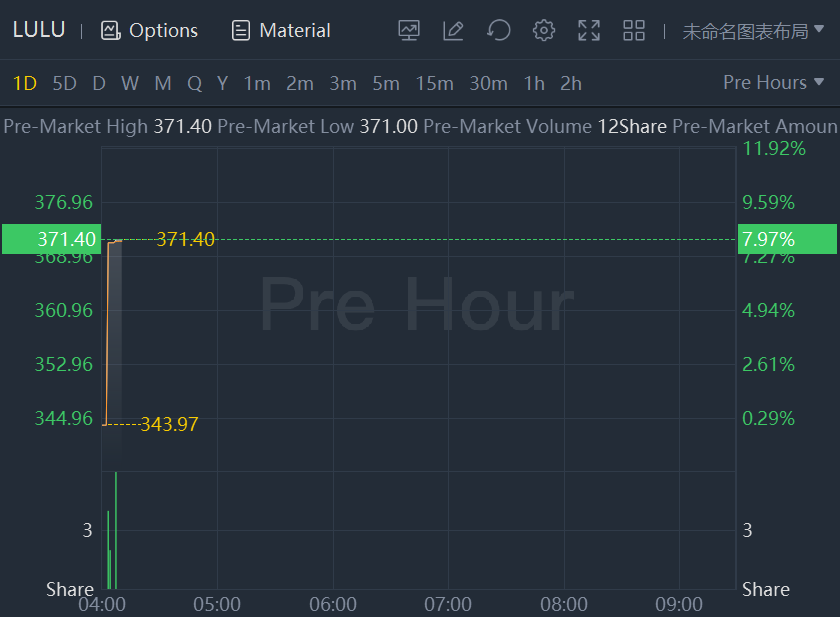Select the 1D timeframe tab
The image size is (840, 617).
pyautogui.click(x=24, y=83)
